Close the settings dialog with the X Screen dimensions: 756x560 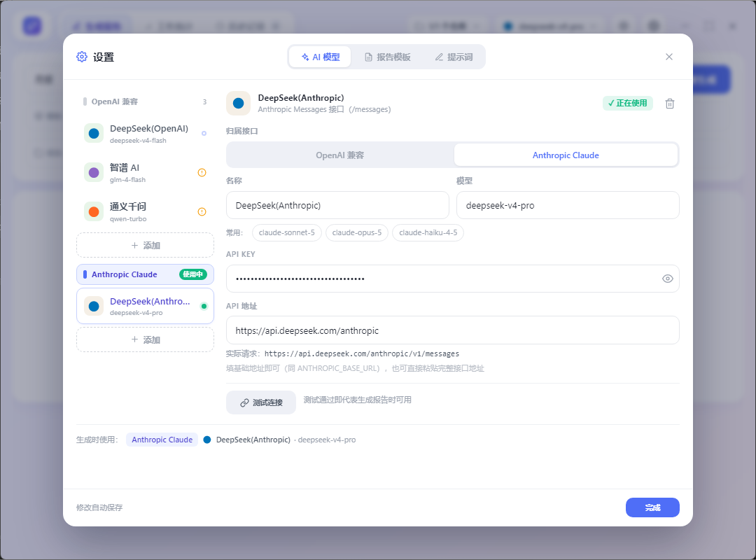point(668,57)
